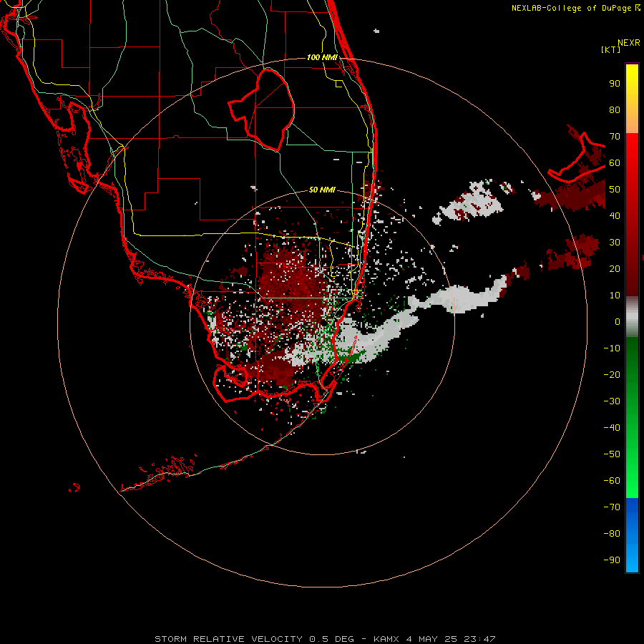Click the -40 value on velocity scale
The image size is (644, 644).
click(612, 428)
